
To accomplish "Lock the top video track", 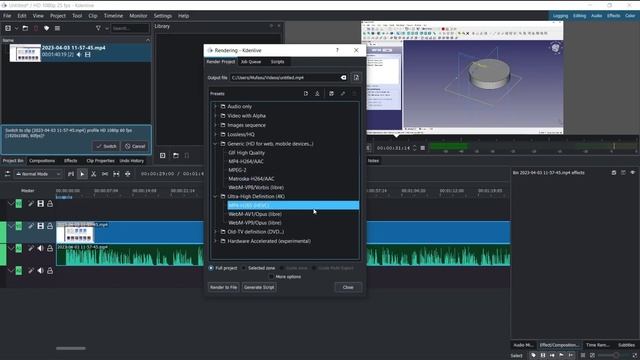I will pyautogui.click(x=50, y=204).
